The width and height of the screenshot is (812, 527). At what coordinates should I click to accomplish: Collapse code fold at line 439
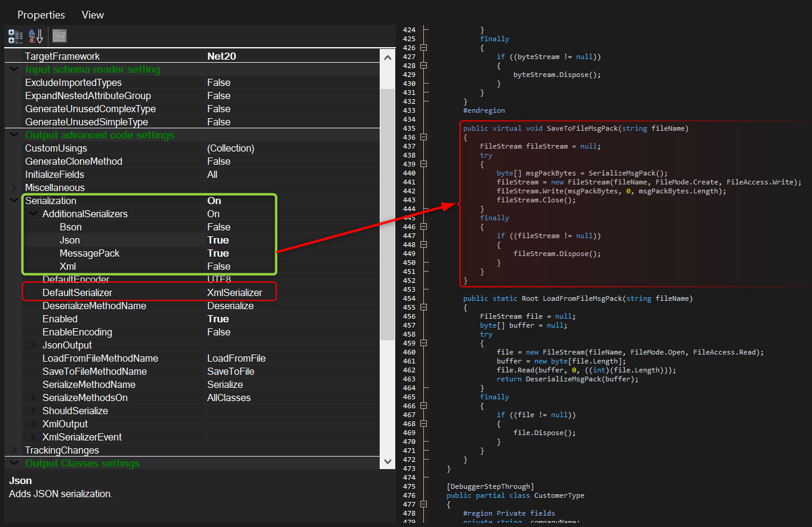coord(425,164)
